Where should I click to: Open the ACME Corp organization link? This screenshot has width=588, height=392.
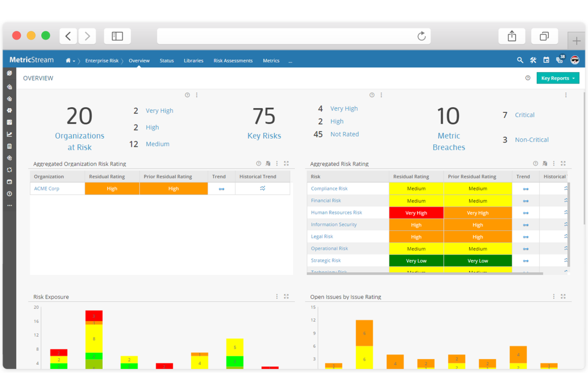46,188
